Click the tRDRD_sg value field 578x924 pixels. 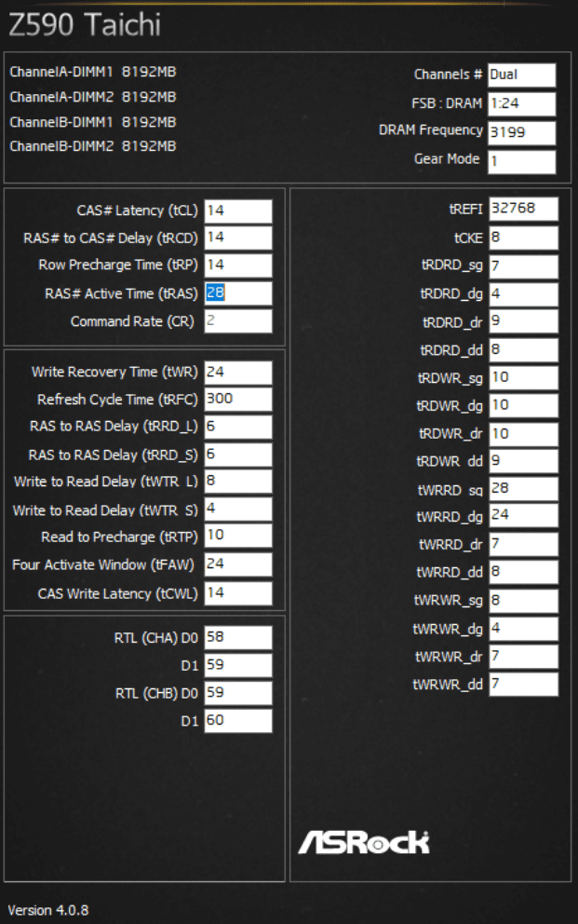coord(524,266)
